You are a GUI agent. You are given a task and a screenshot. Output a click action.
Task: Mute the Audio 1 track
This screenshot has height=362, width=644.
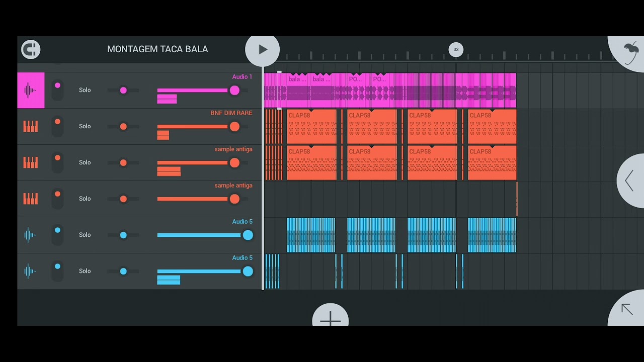[57, 90]
